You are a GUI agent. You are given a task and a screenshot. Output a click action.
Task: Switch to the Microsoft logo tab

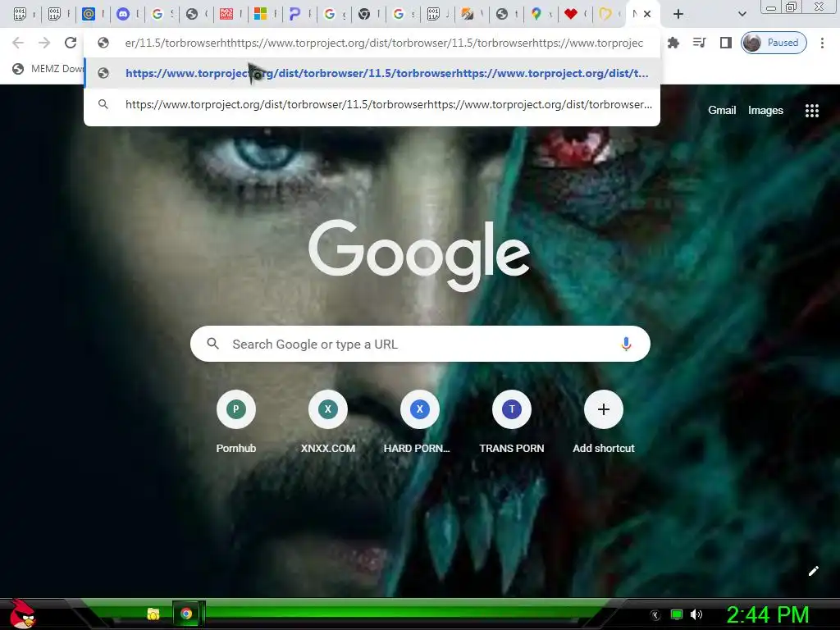(260, 15)
